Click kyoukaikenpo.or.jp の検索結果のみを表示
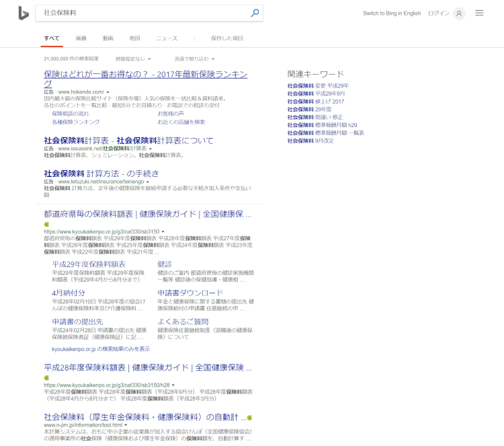The width and height of the screenshot is (504, 446). click(101, 349)
